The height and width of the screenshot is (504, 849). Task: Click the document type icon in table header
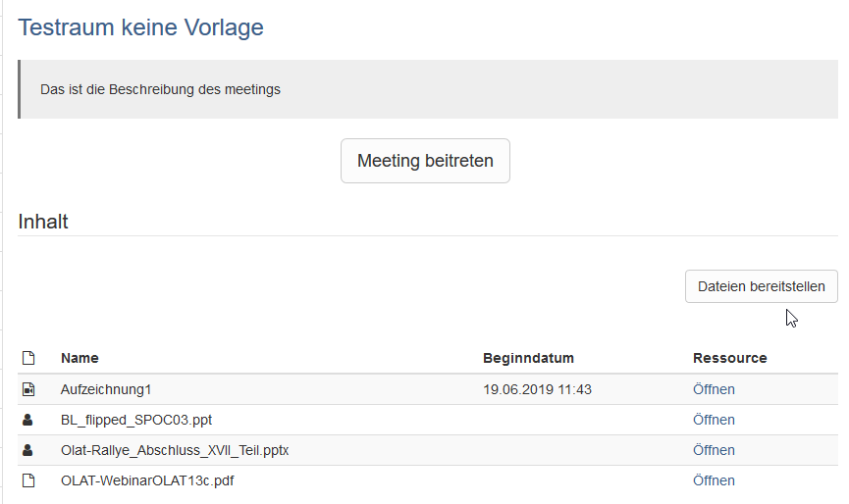tap(28, 359)
